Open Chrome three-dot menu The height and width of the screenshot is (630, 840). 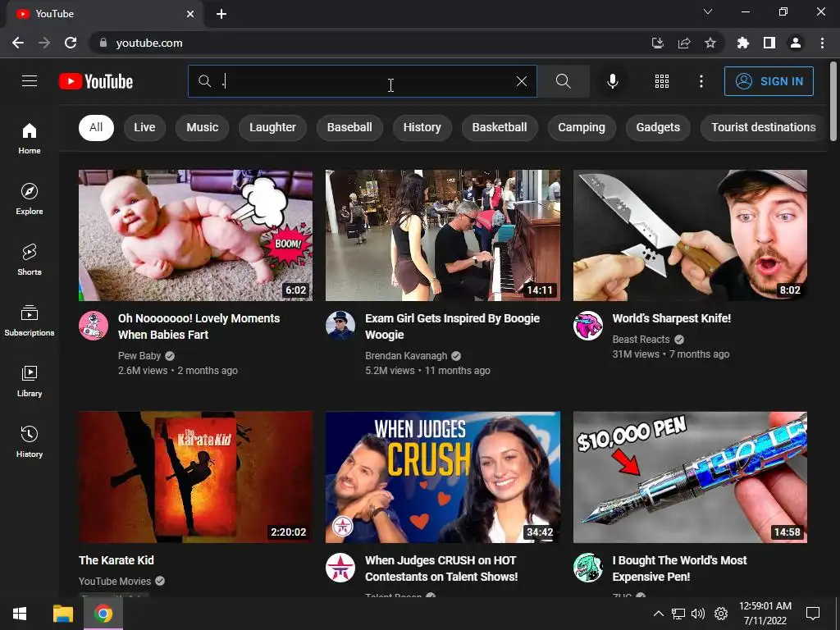[822, 43]
